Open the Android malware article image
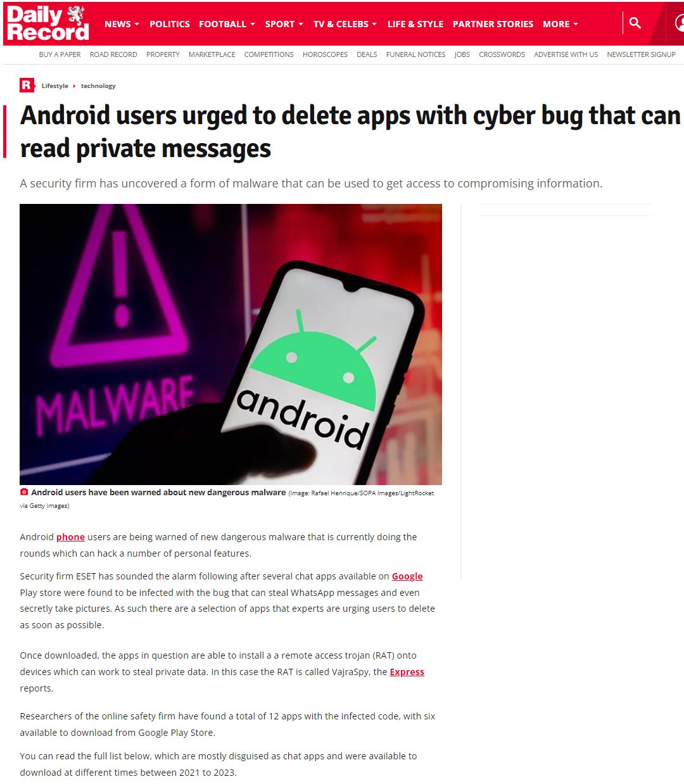Screen dimensions: 684x784 pos(231,344)
